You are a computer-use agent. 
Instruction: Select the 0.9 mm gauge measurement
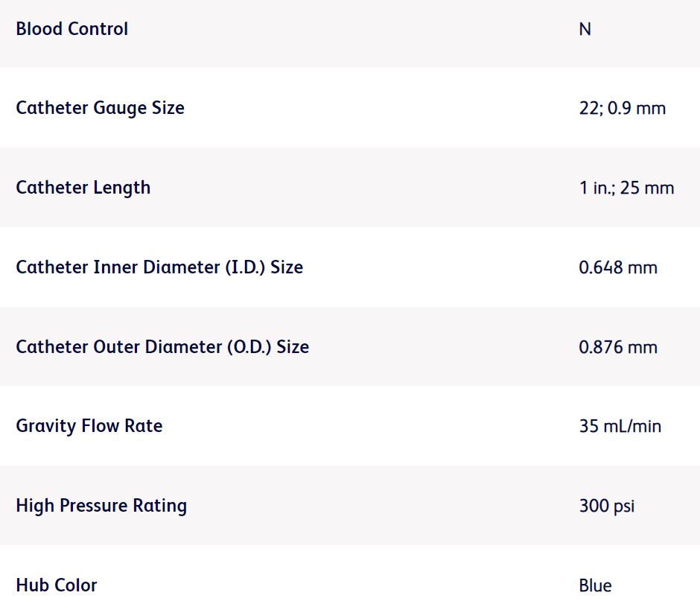click(x=637, y=109)
